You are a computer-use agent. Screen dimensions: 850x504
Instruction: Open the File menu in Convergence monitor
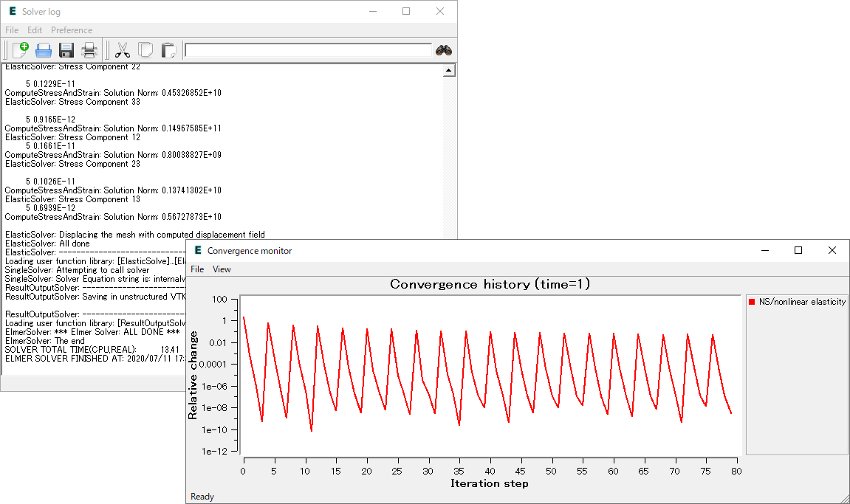[x=197, y=269]
